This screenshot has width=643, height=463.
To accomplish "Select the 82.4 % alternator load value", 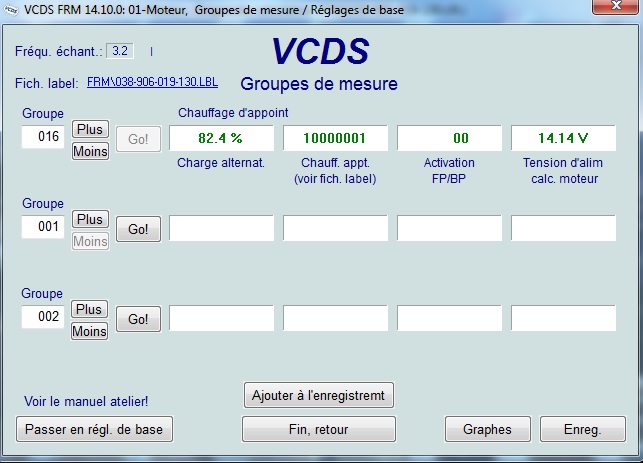I will (x=221, y=138).
